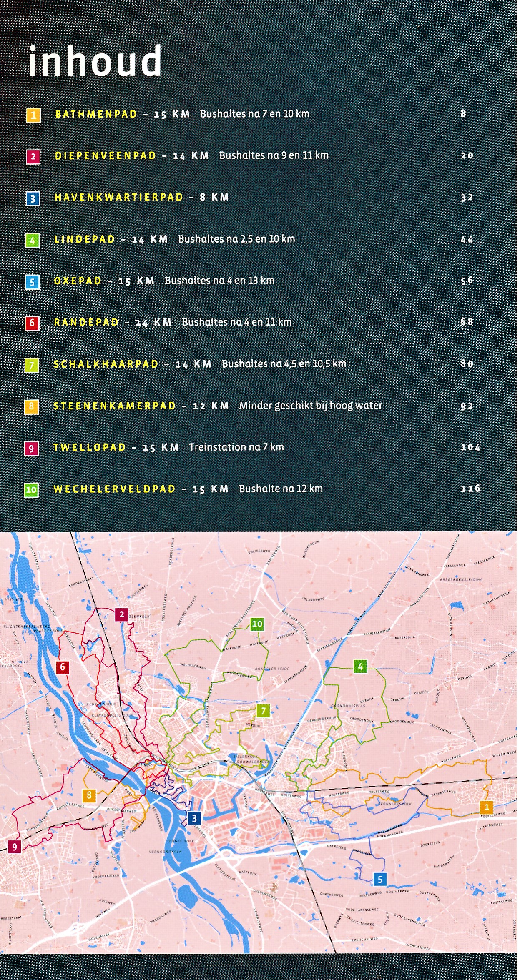Open the DIEPENVEENPAD route title
The width and height of the screenshot is (520, 980).
pyautogui.click(x=106, y=156)
